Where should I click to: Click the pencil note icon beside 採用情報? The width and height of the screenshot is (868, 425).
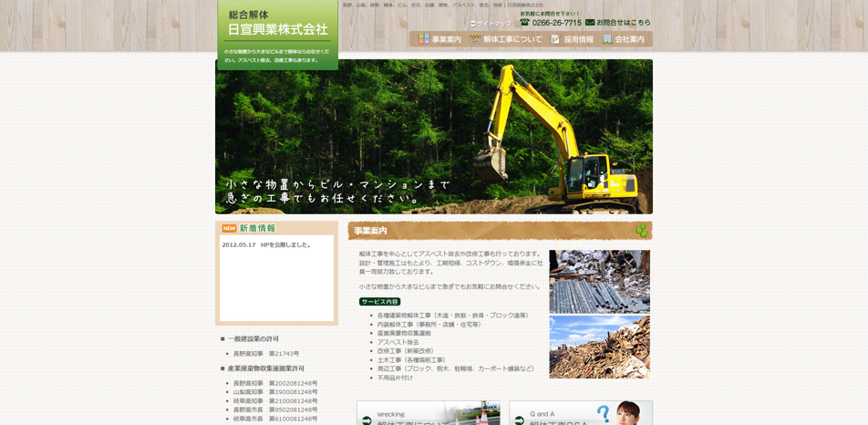point(555,39)
